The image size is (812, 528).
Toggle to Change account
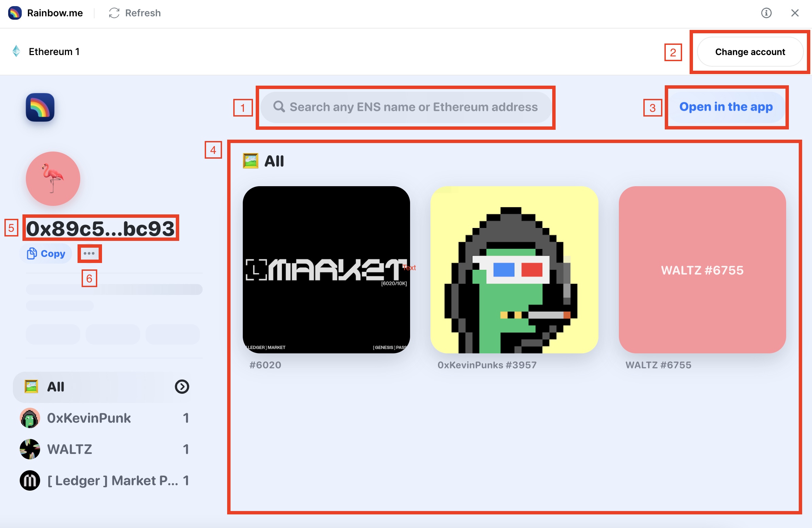(x=750, y=52)
